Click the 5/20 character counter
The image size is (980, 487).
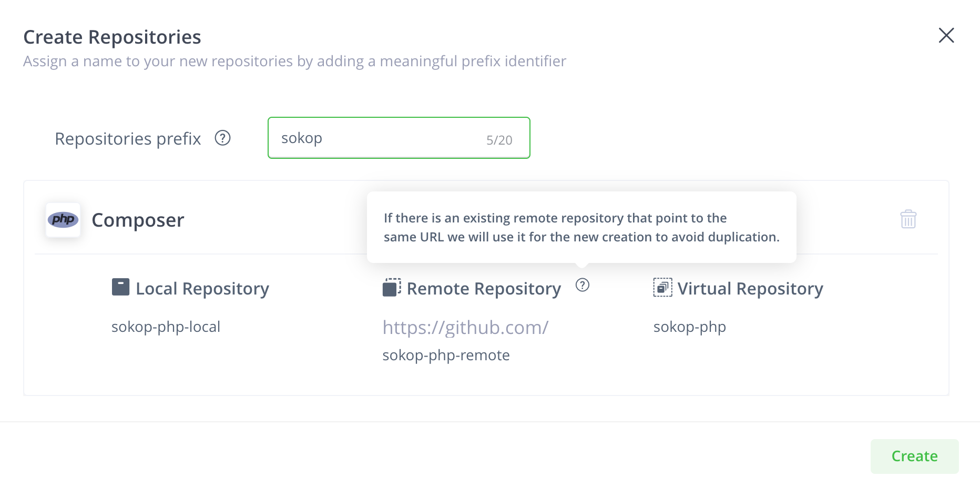tap(499, 140)
